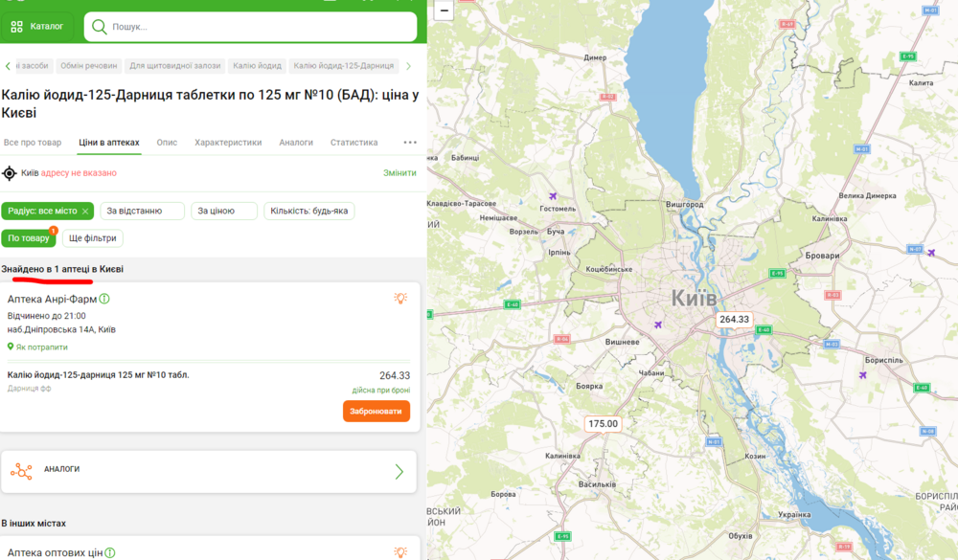
Task: Click lightbulb icon on Анрі-Фарм card
Action: pos(400,298)
